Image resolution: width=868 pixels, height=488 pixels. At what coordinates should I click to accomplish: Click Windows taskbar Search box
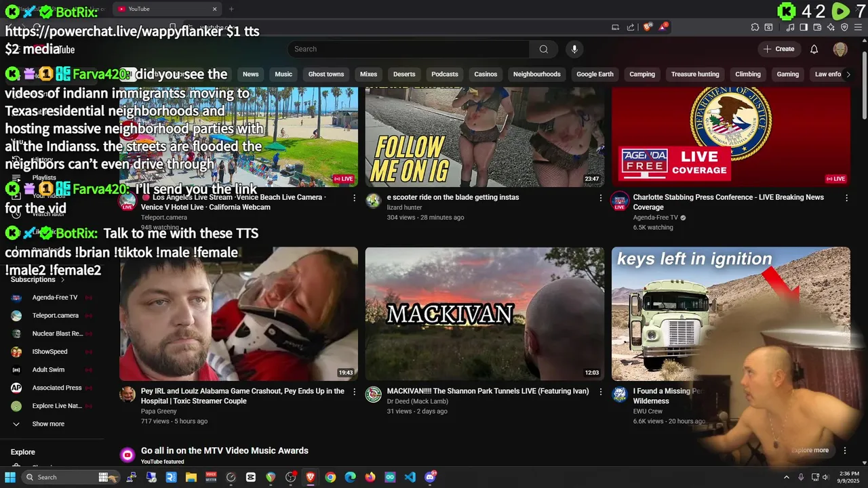pos(69,477)
